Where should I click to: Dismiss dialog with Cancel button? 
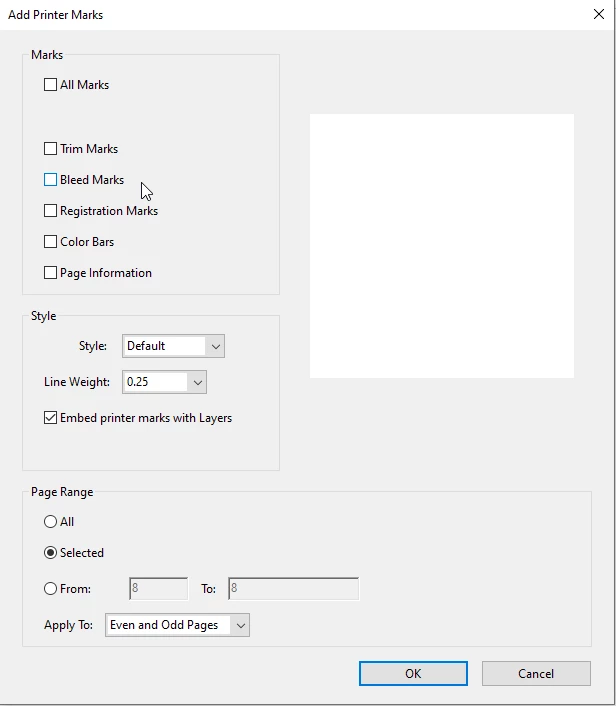pyautogui.click(x=536, y=674)
